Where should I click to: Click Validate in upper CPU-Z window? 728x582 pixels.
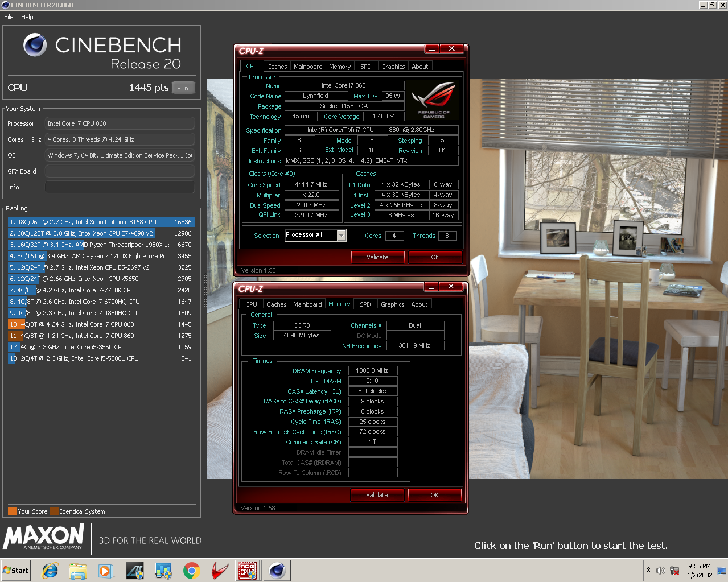[377, 257]
